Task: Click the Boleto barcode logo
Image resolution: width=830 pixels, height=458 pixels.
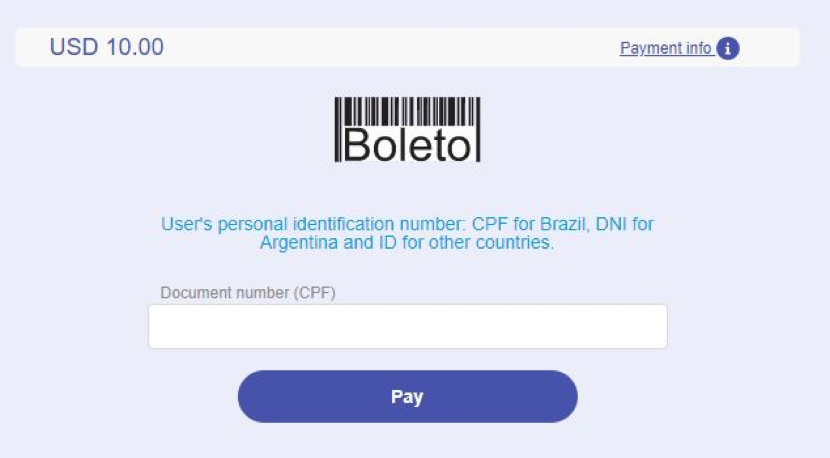Action: [x=408, y=129]
